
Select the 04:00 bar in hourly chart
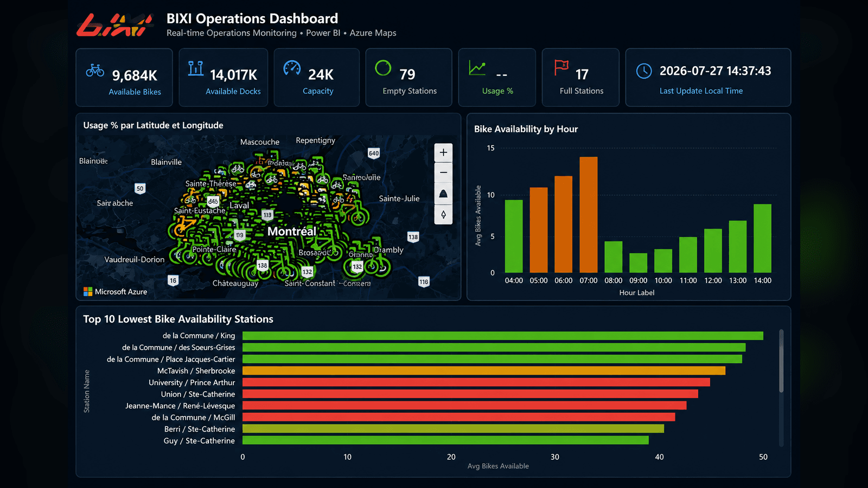click(514, 236)
